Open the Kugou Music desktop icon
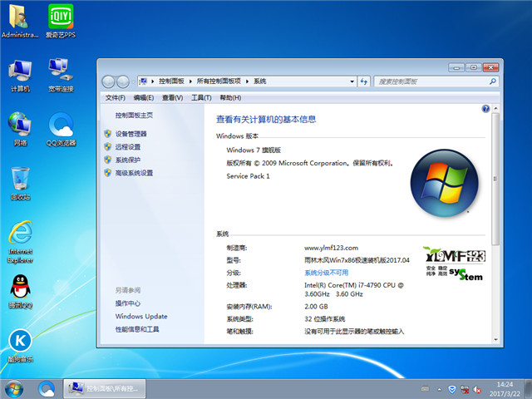 [20, 346]
